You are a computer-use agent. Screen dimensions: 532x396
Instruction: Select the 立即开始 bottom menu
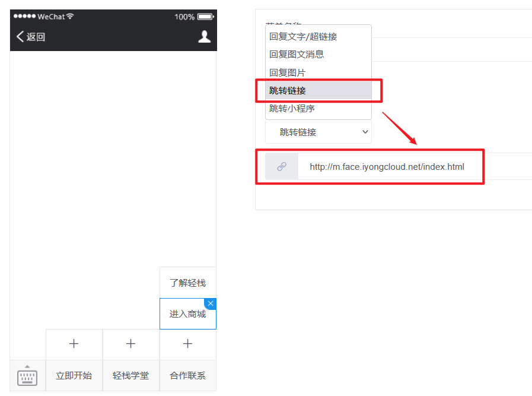tap(74, 376)
